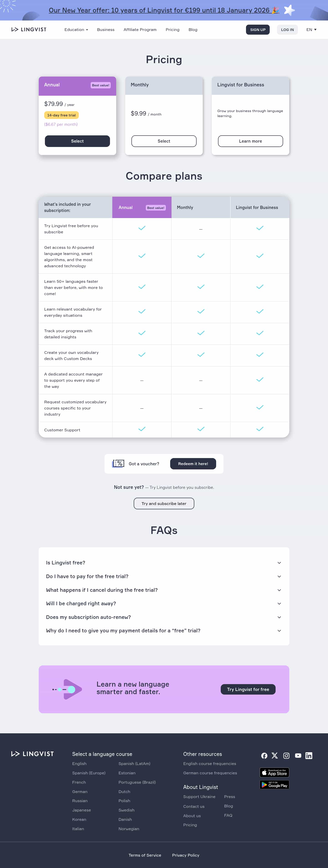
Task: Expand "Will I be charged right away?" FAQ
Action: click(x=164, y=603)
